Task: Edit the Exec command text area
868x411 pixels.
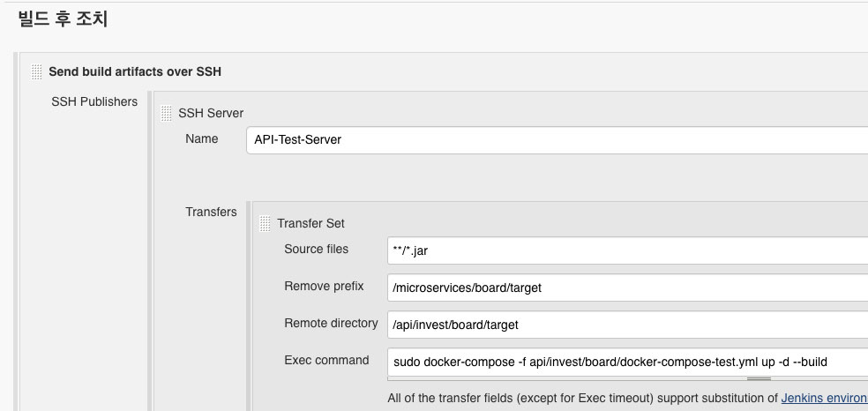Action: (x=628, y=362)
